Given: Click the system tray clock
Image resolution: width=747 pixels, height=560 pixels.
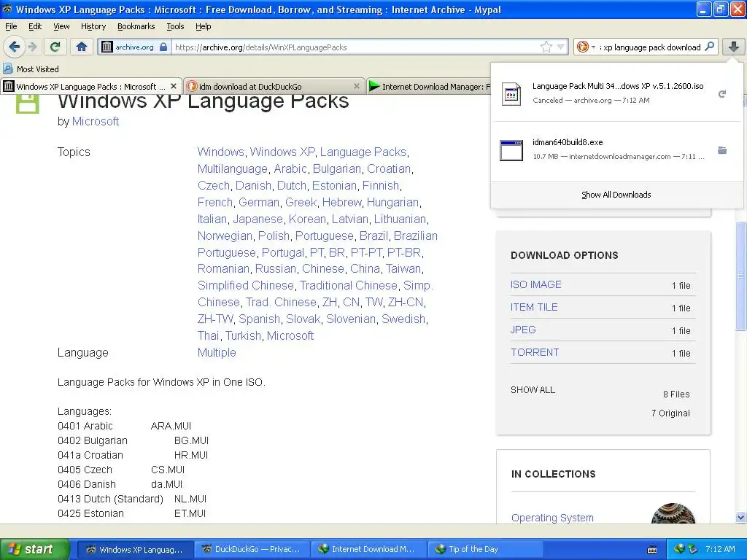Looking at the screenshot, I should tap(720, 549).
